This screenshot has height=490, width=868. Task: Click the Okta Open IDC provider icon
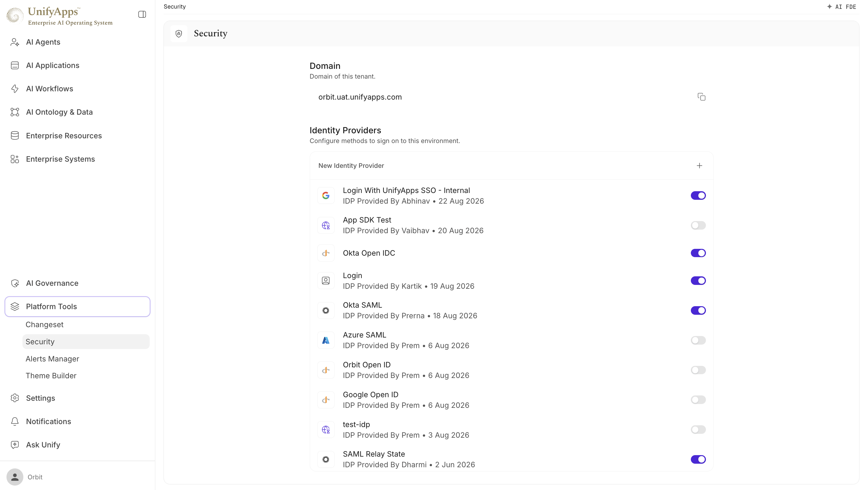[x=326, y=253]
